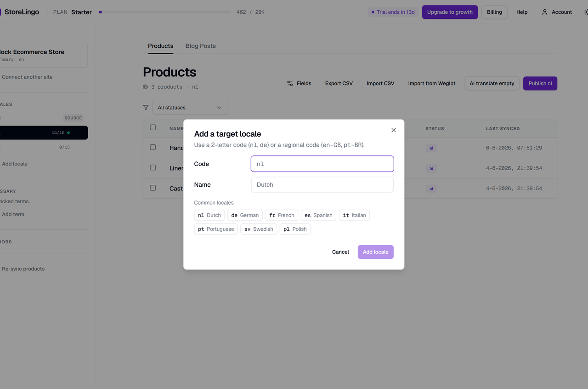Pick the de German common locale chip
Screen dimensions: 588x389
(245, 215)
